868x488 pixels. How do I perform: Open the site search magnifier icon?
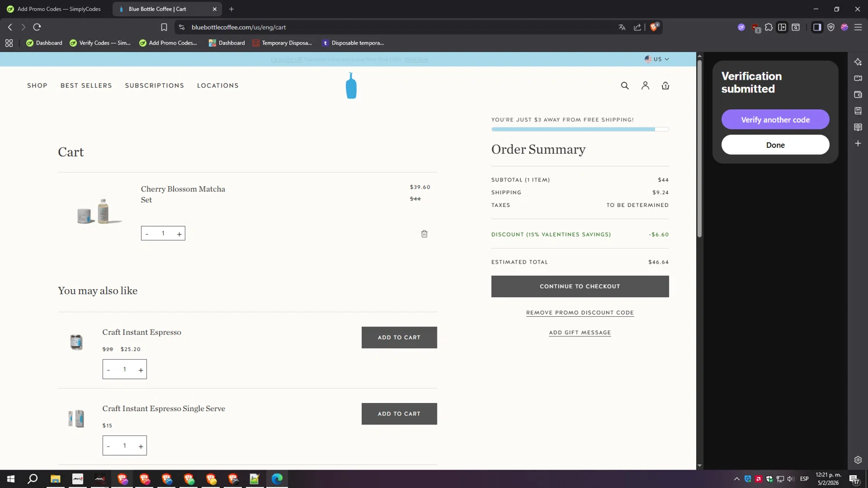(x=624, y=86)
